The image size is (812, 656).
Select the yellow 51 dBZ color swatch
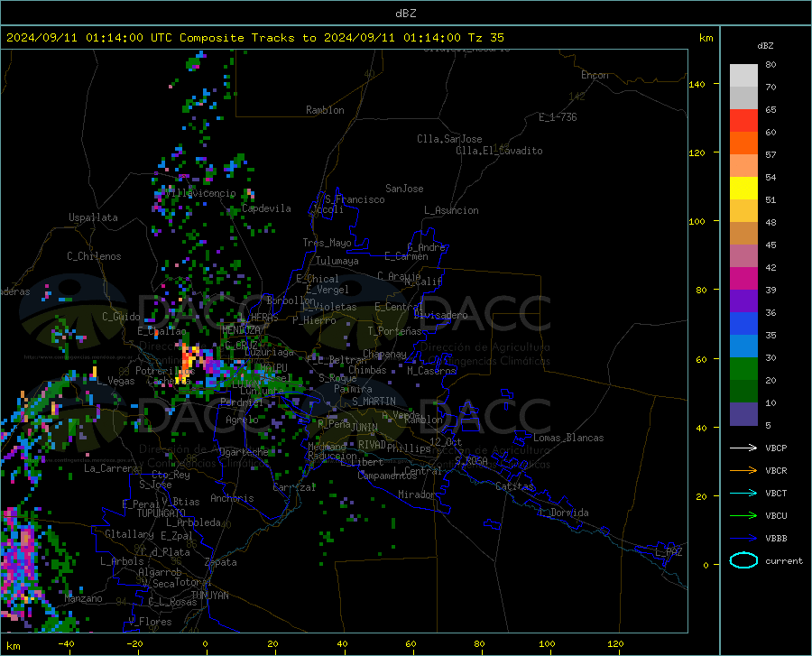(743, 189)
